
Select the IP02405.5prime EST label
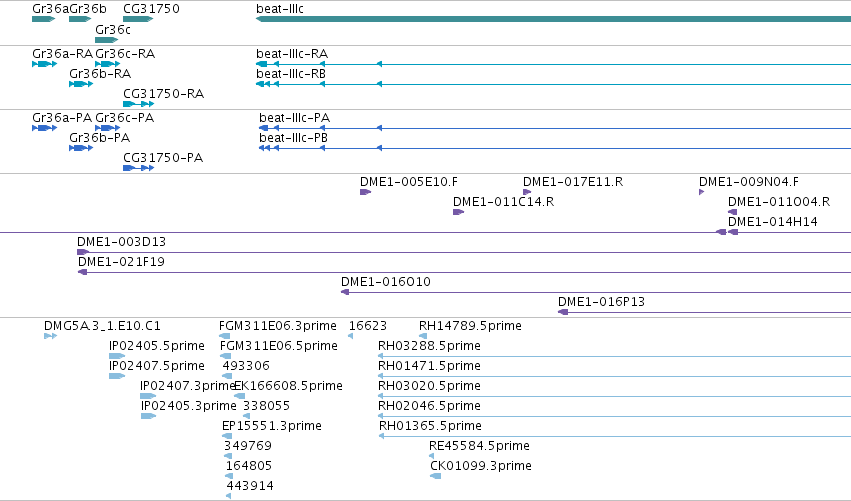[x=156, y=346]
